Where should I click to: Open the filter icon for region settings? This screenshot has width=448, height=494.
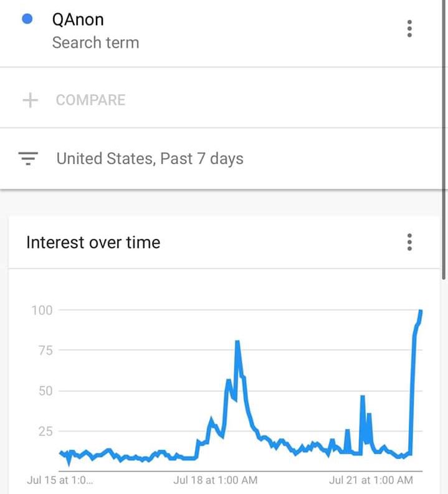(x=28, y=158)
